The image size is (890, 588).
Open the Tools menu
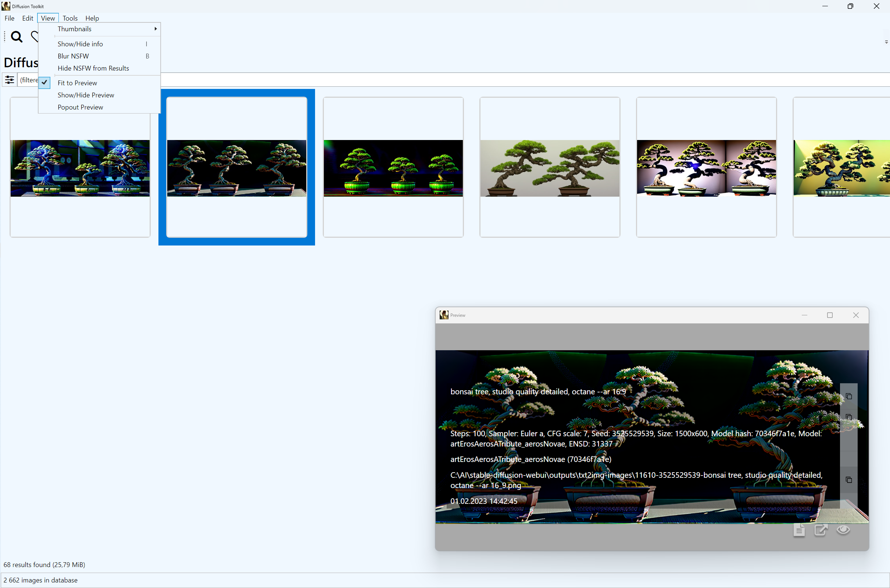click(70, 18)
